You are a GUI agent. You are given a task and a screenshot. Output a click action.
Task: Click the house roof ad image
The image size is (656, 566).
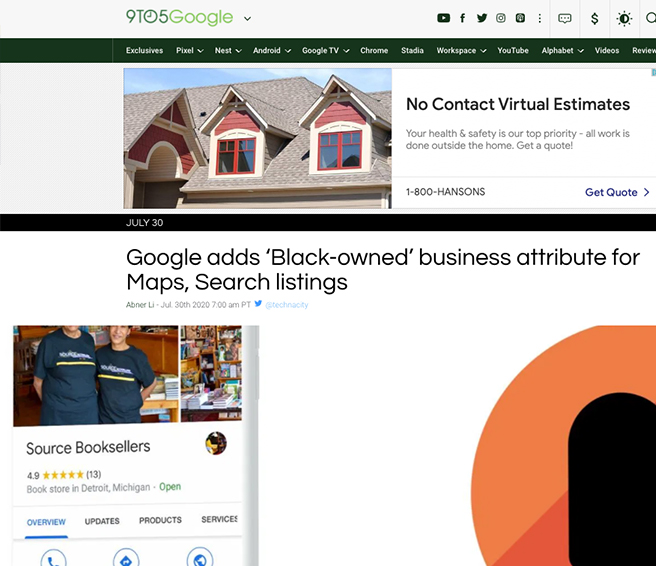[x=258, y=138]
